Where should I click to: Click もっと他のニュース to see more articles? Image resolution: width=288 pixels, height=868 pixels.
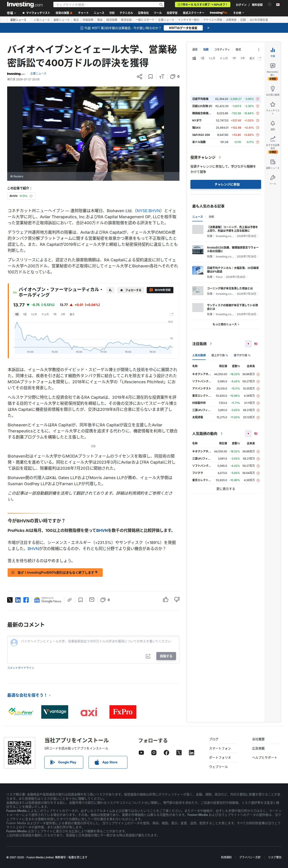coord(225,324)
